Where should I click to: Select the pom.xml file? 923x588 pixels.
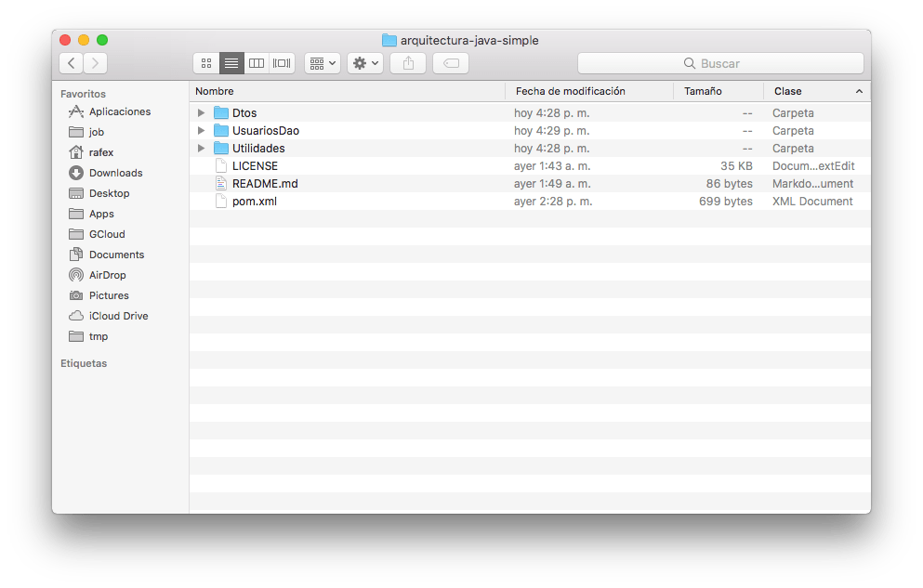[x=254, y=202]
